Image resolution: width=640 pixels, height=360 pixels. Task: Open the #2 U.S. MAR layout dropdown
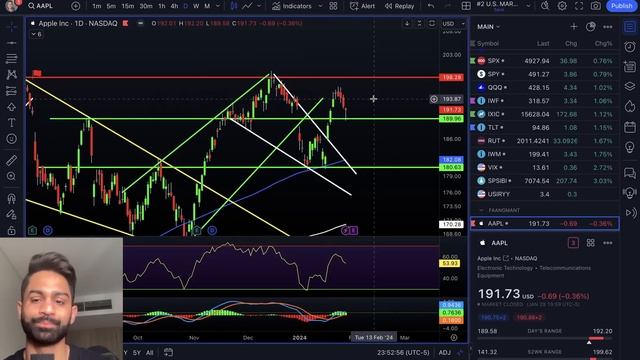click(503, 6)
